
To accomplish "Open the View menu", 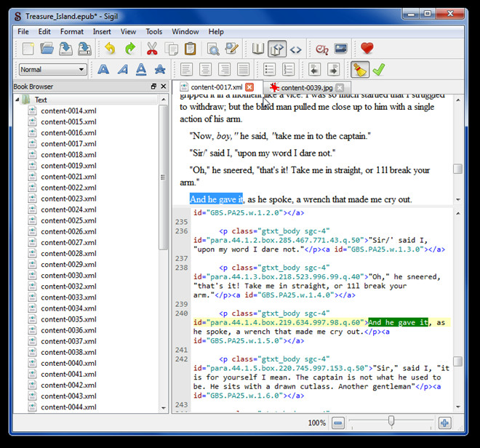I will pos(128,31).
